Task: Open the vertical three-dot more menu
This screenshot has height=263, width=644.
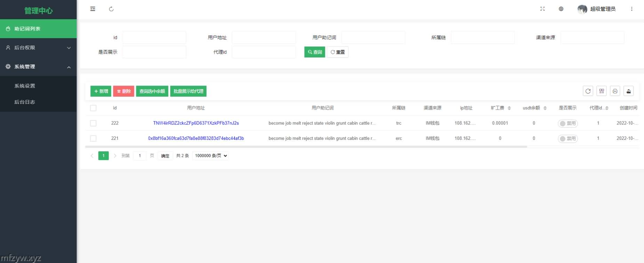Action: [x=631, y=9]
